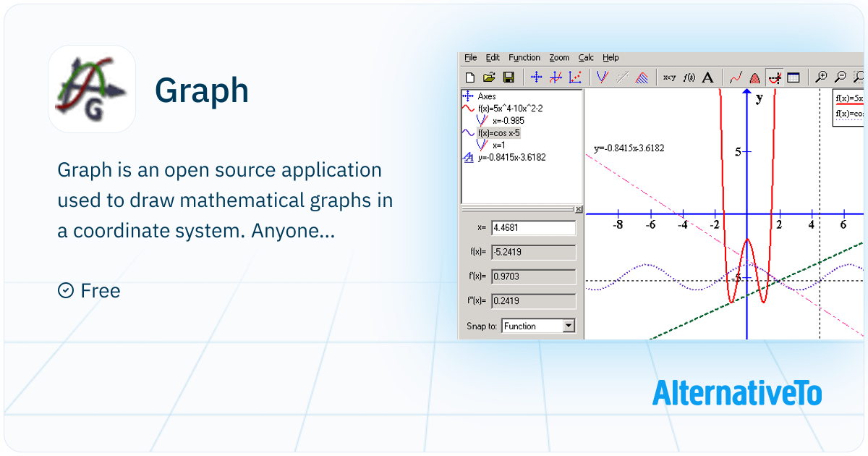Click the Insert text label A icon

(708, 77)
